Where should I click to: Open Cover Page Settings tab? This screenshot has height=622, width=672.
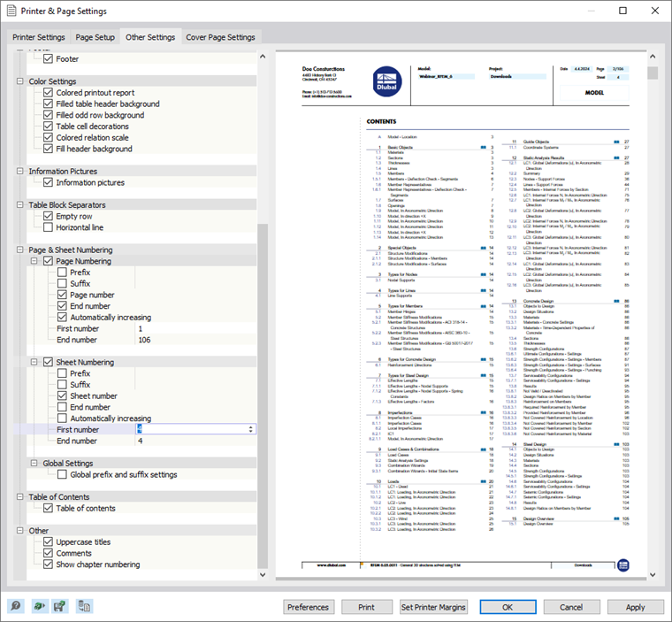click(221, 37)
